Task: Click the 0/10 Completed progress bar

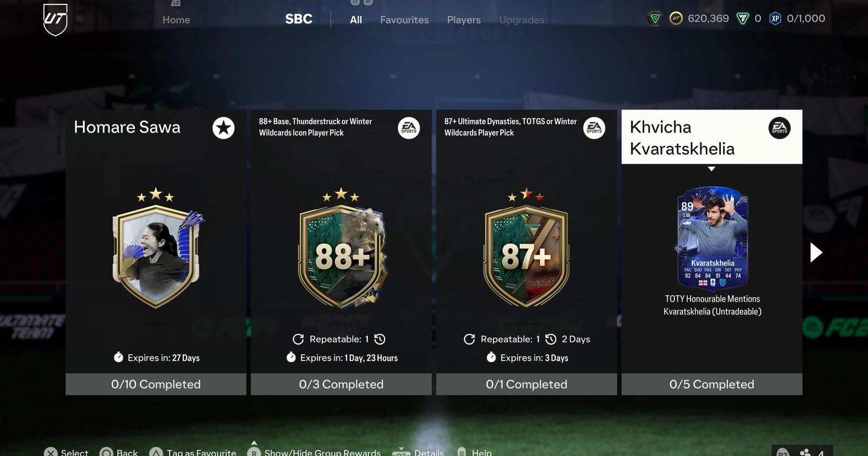Action: (156, 384)
